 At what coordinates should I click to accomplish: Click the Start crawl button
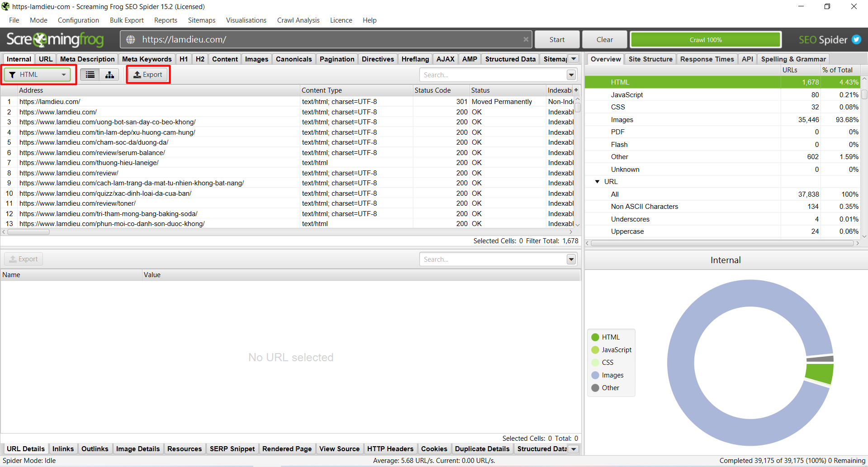[x=557, y=39]
